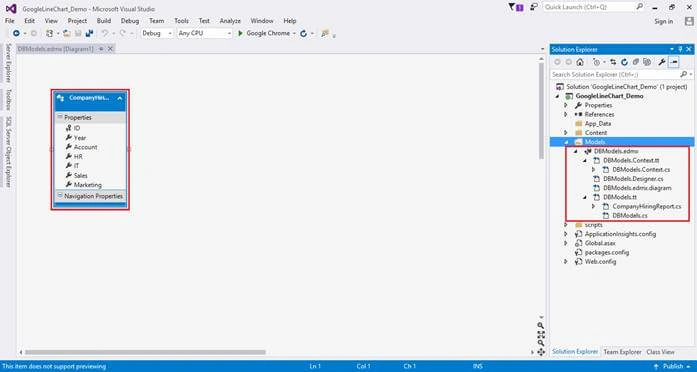The width and height of the screenshot is (697, 372).
Task: Expand the Web.config node arrow
Action: click(x=565, y=261)
